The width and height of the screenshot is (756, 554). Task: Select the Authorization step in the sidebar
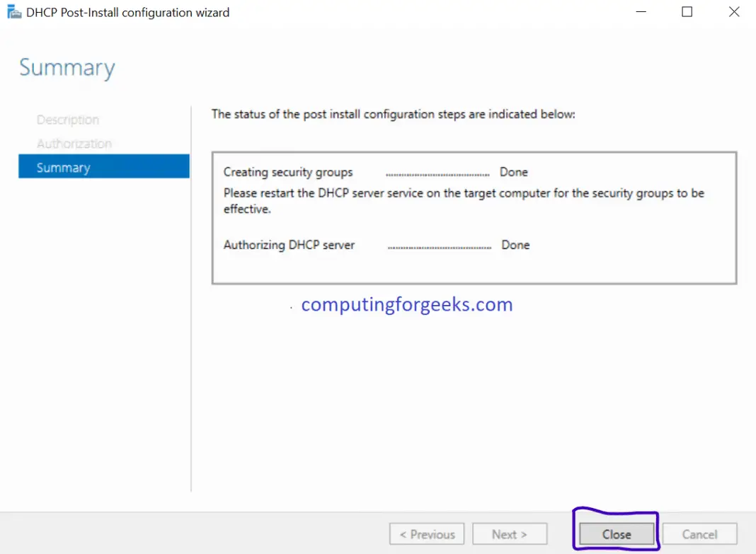coord(74,143)
